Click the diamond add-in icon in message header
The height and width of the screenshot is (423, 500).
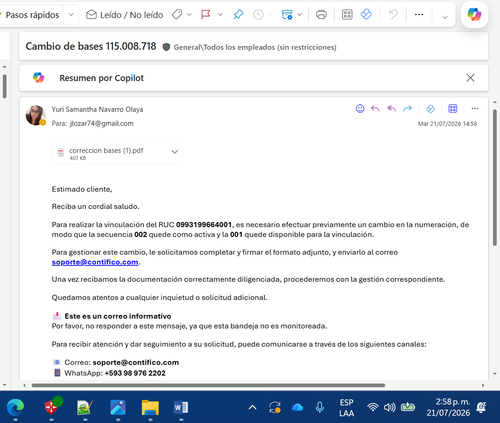coord(430,109)
